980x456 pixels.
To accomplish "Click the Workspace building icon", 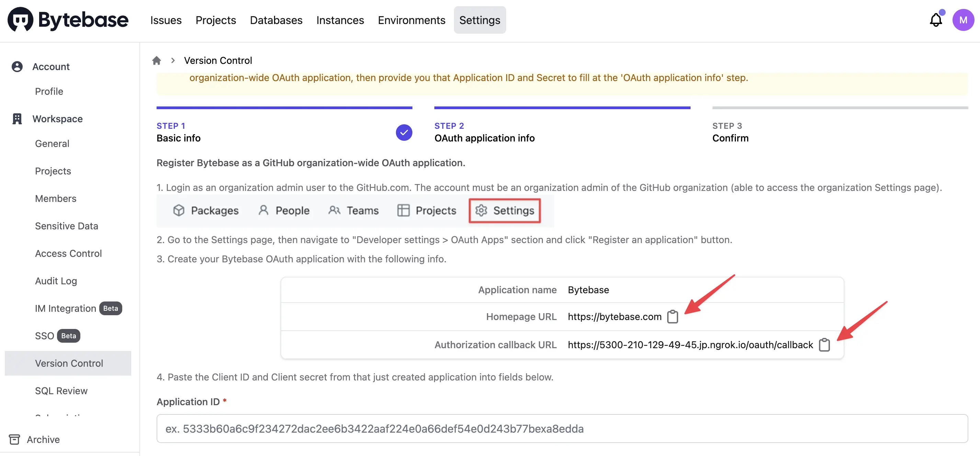I will click(17, 119).
